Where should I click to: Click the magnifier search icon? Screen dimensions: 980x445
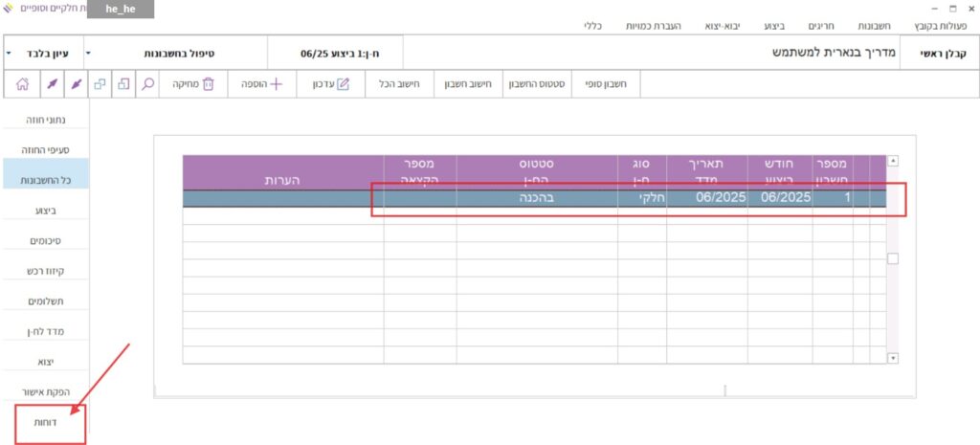coord(147,84)
